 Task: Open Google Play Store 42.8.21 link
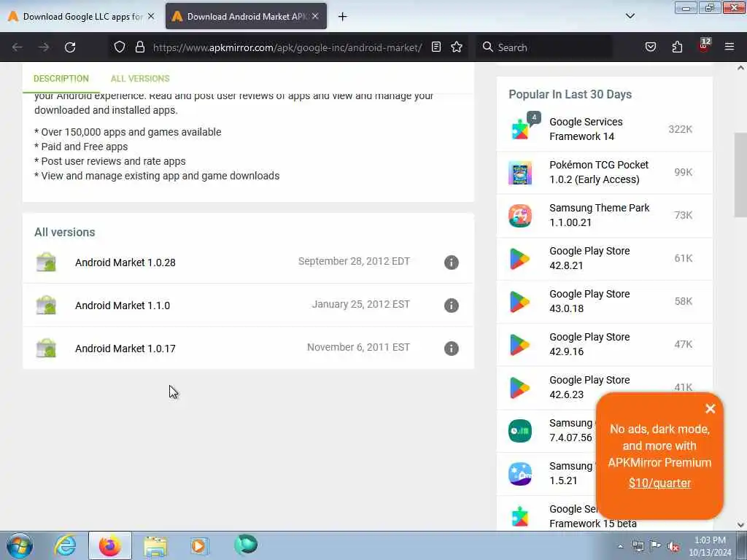(x=589, y=258)
